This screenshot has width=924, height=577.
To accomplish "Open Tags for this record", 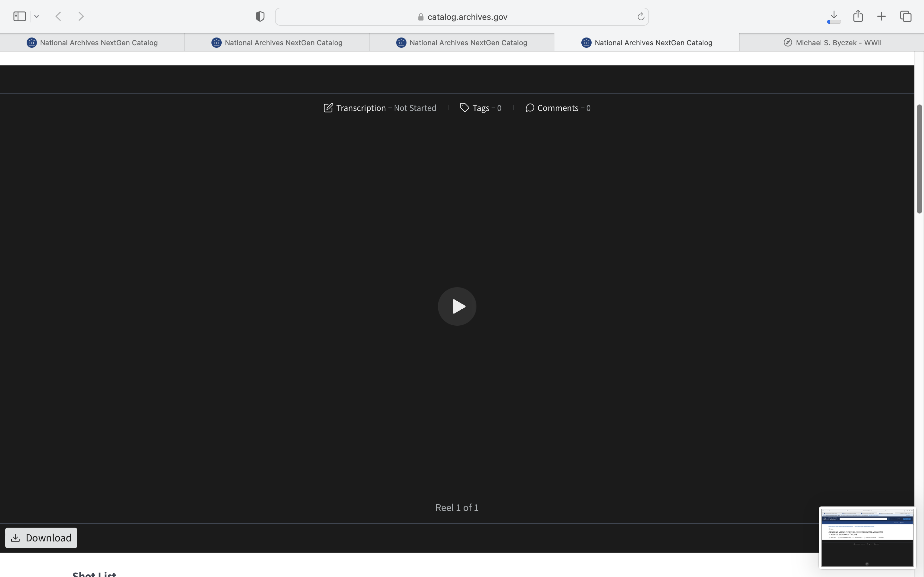I will (480, 108).
